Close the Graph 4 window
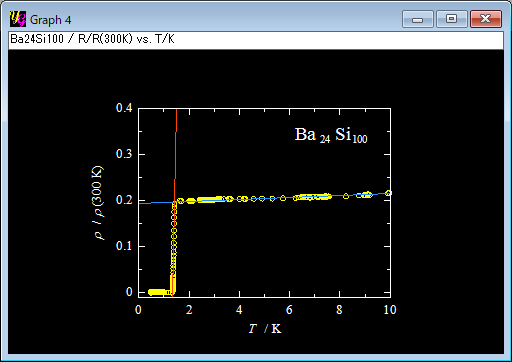The width and height of the screenshot is (512, 362). tap(486, 19)
